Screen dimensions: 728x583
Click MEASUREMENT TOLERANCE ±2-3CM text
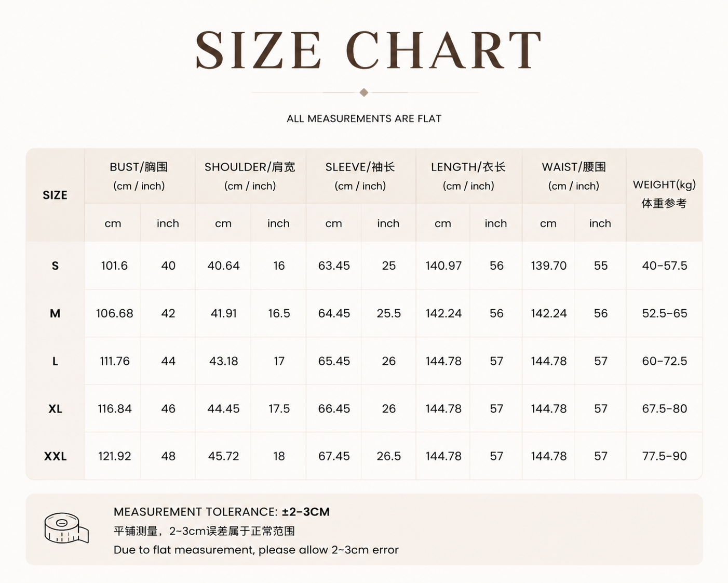click(x=222, y=512)
